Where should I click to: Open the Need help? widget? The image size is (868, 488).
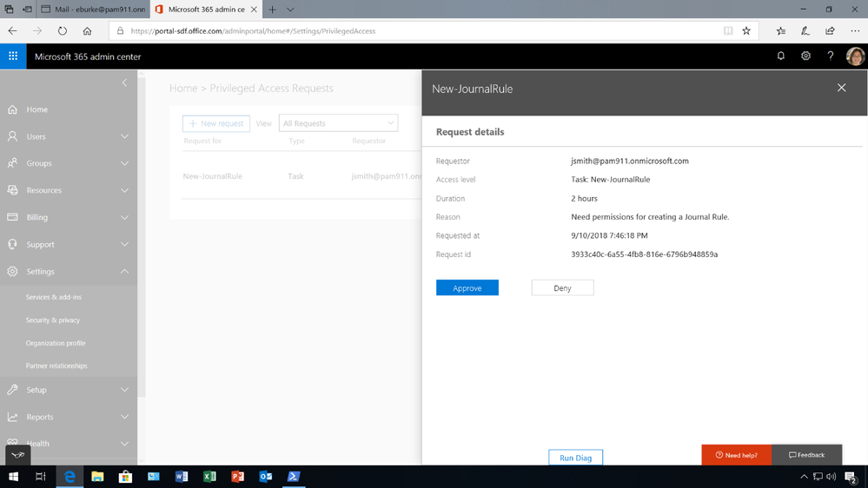click(x=736, y=455)
